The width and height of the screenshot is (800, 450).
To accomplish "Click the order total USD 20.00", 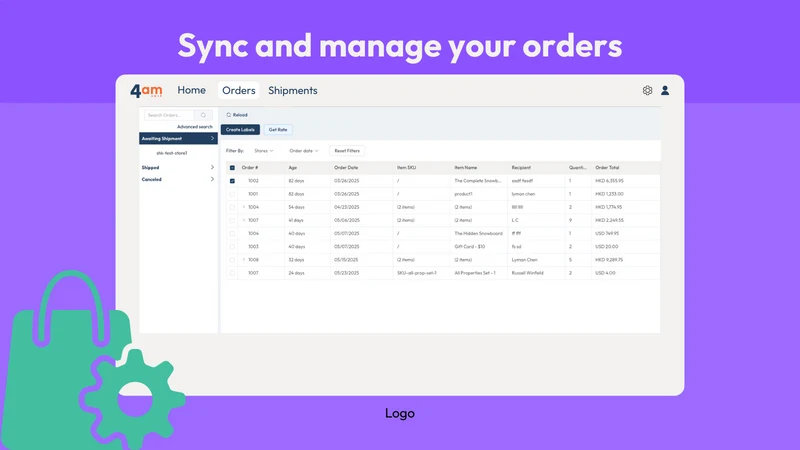I will point(607,246).
